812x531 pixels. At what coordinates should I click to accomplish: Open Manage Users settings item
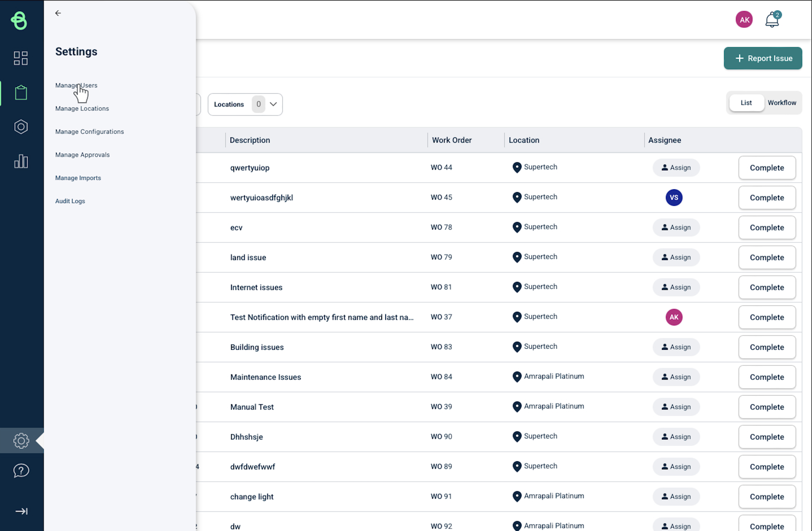[x=76, y=85]
